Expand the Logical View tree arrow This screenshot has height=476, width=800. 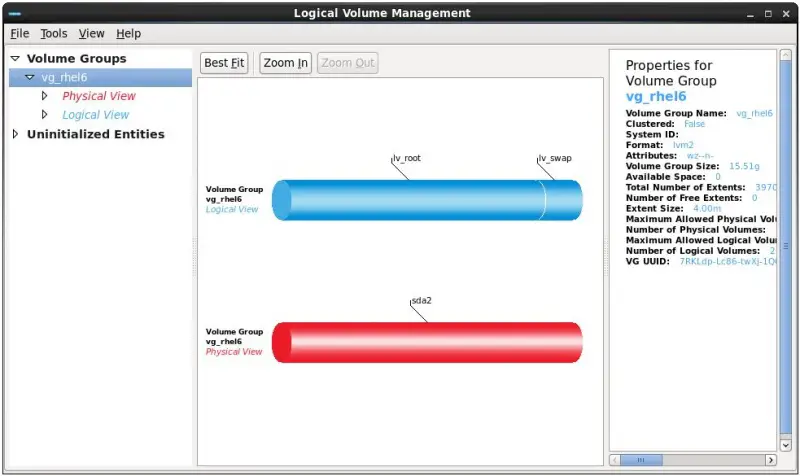tap(44, 115)
